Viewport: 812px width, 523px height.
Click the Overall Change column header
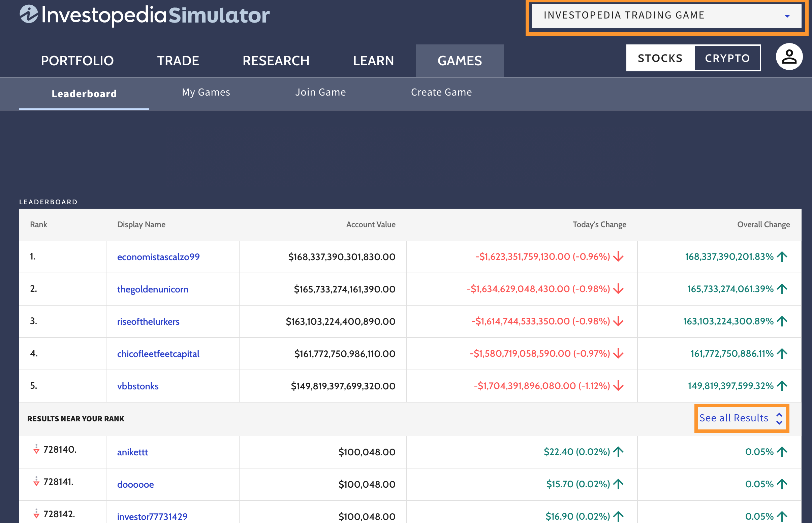pyautogui.click(x=763, y=224)
